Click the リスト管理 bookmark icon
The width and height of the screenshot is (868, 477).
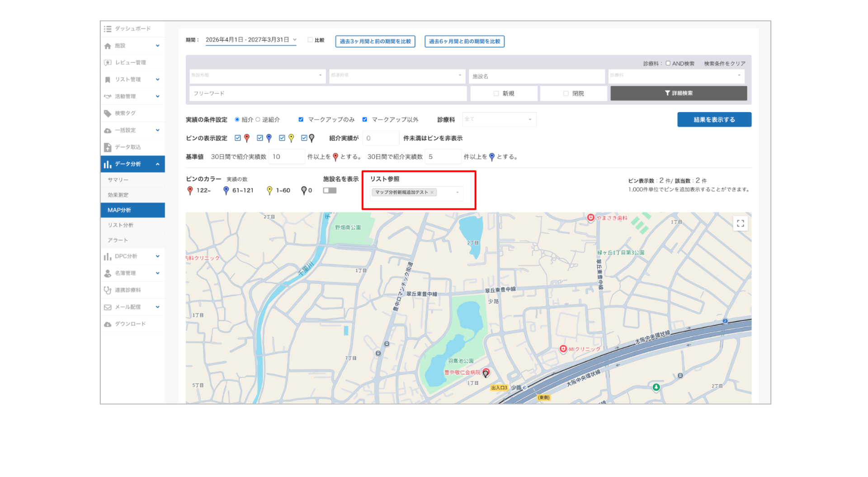(x=107, y=80)
